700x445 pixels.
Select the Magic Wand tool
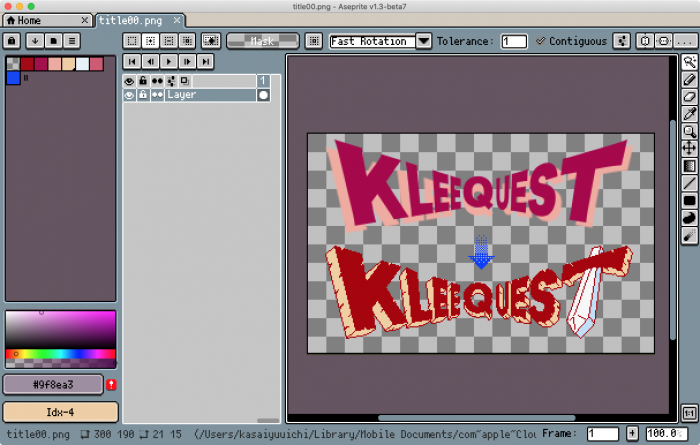(689, 62)
